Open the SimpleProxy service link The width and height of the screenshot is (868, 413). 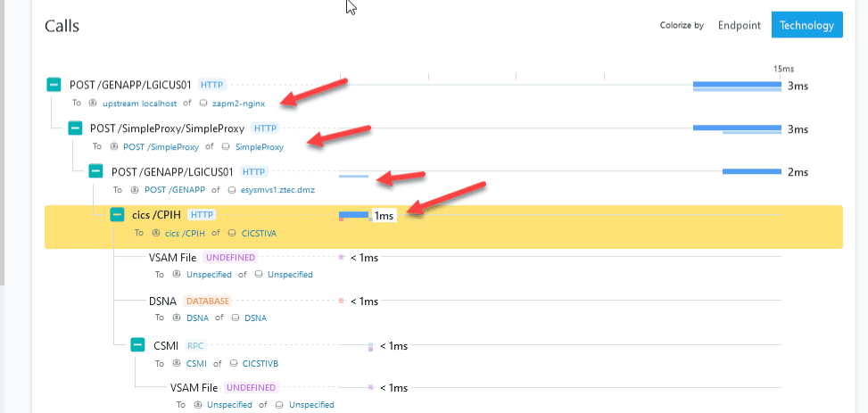[x=260, y=147]
